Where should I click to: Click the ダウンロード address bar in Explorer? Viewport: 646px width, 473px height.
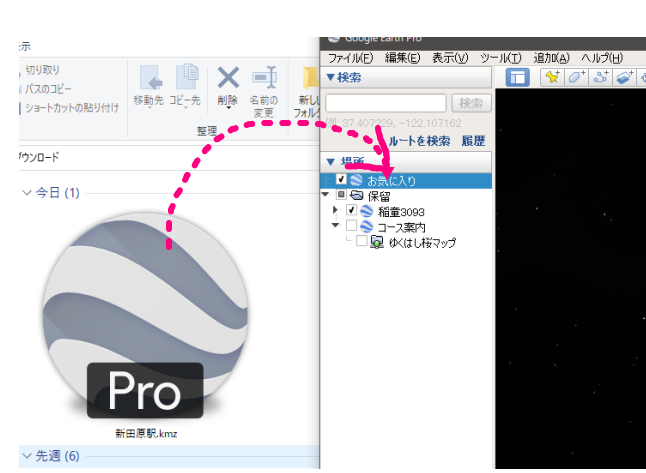click(x=169, y=157)
